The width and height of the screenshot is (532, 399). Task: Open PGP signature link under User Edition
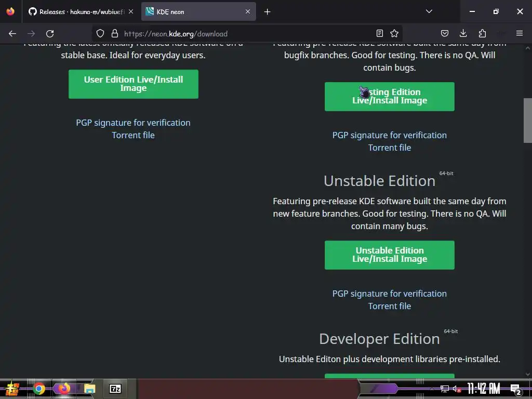[133, 123]
